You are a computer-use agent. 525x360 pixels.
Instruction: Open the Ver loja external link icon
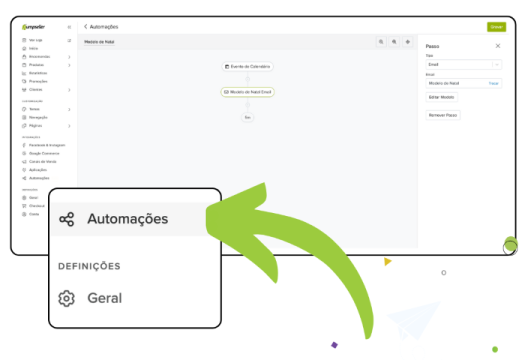69,40
